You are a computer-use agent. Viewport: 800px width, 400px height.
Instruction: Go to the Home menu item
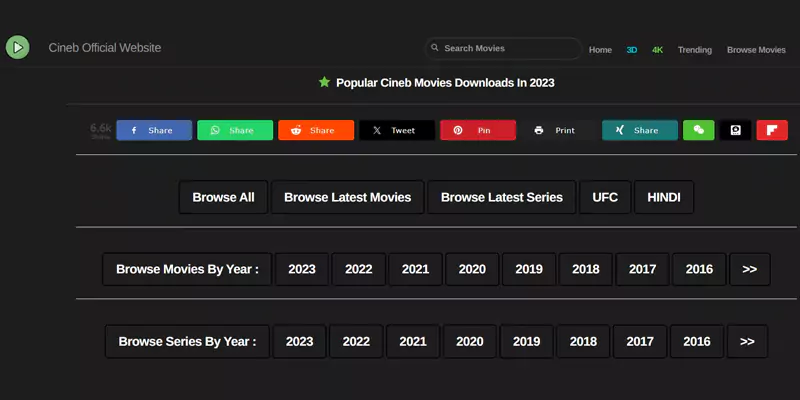(x=600, y=50)
